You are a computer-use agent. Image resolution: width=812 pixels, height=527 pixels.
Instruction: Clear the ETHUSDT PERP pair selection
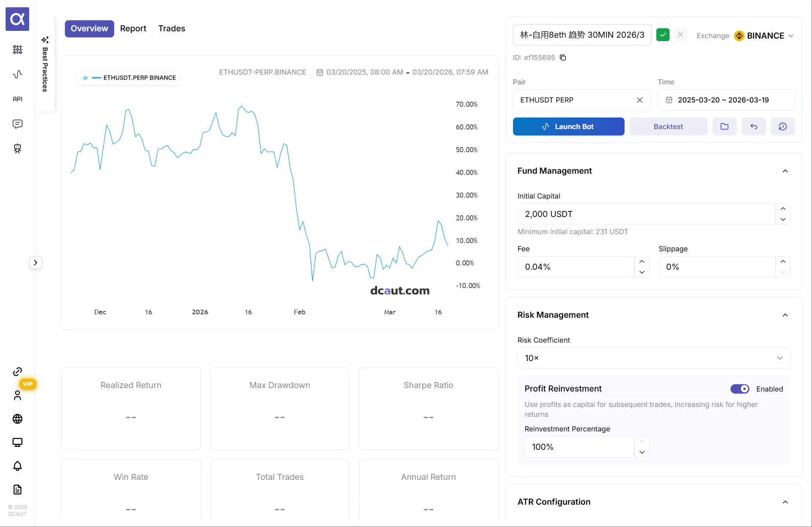(x=640, y=100)
